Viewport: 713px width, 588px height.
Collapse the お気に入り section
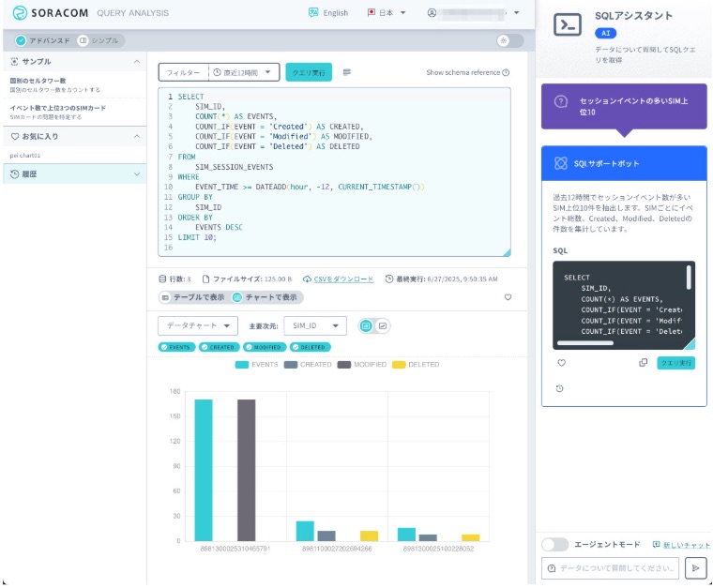click(137, 136)
